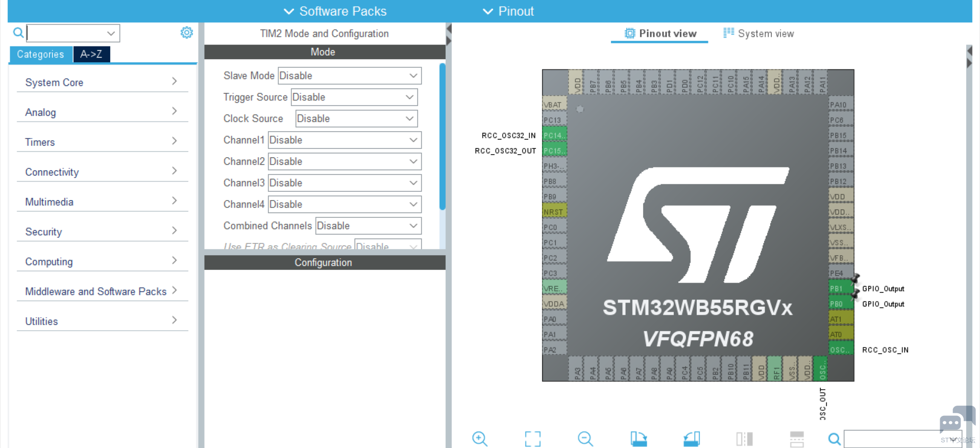This screenshot has width=980, height=448.
Task: Click the NRST pin on the chip
Action: (x=554, y=212)
